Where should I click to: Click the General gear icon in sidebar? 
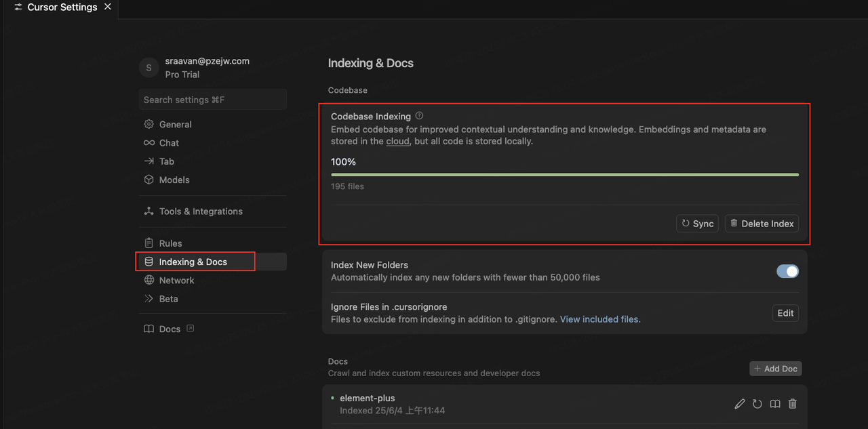pos(149,124)
